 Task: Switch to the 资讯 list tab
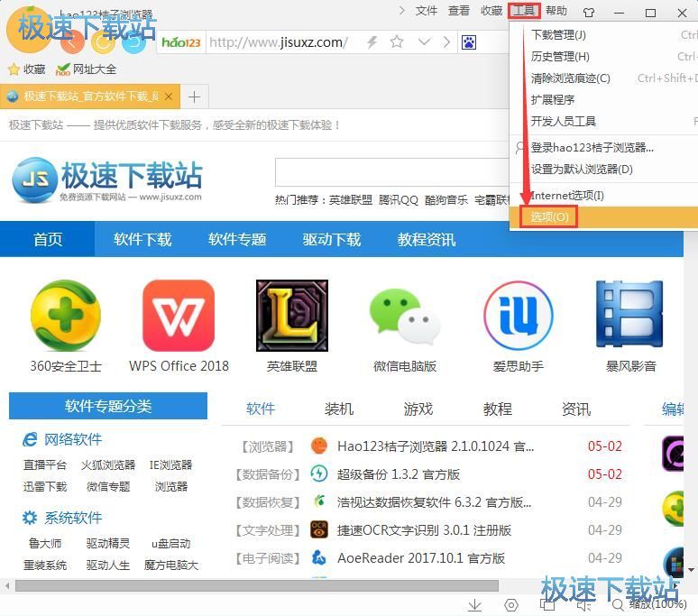coord(576,409)
